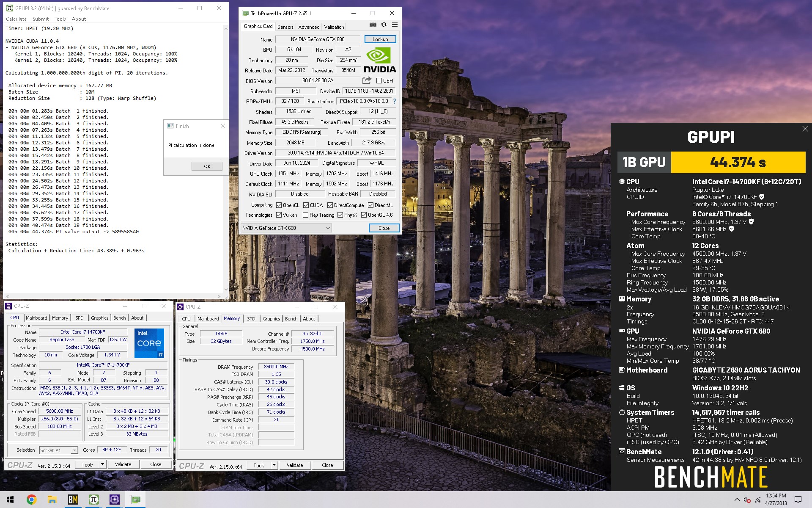Toggle the CUDA checkbox
Screen dimensions: 812x508
pyautogui.click(x=306, y=205)
